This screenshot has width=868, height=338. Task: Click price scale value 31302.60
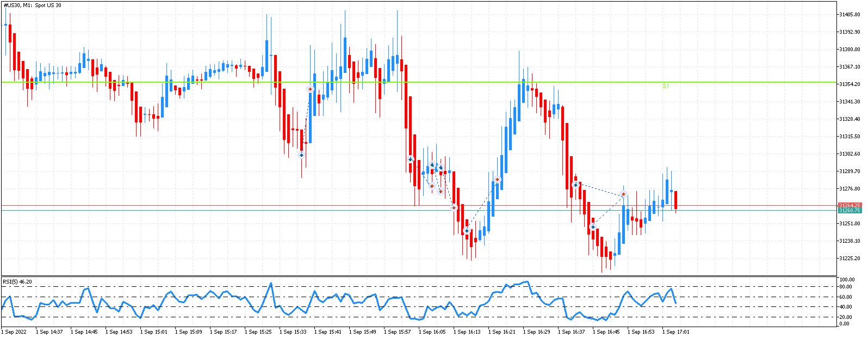click(x=850, y=154)
